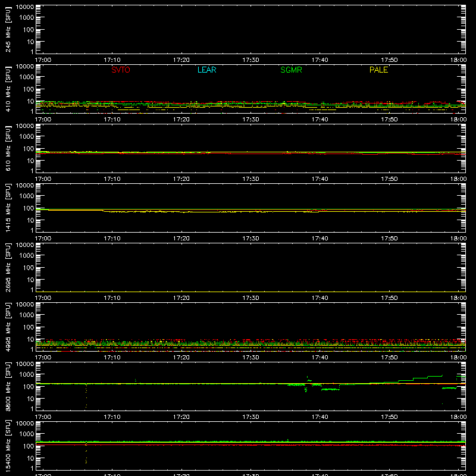This screenshot has width=476, height=476.
Task: Click the 1000 y-tick of the 410 MHz plot
Action: pyautogui.click(x=27, y=77)
